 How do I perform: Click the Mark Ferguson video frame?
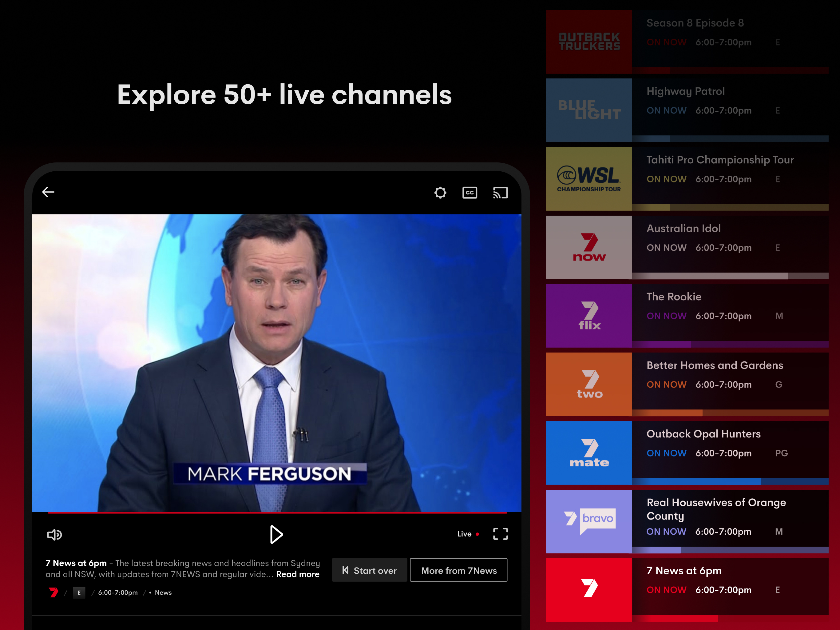pos(277,363)
